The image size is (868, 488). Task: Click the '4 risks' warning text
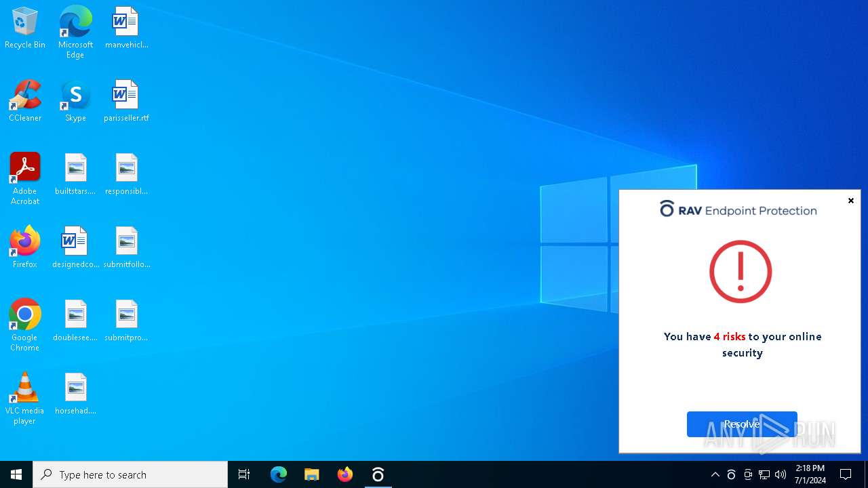pos(730,337)
